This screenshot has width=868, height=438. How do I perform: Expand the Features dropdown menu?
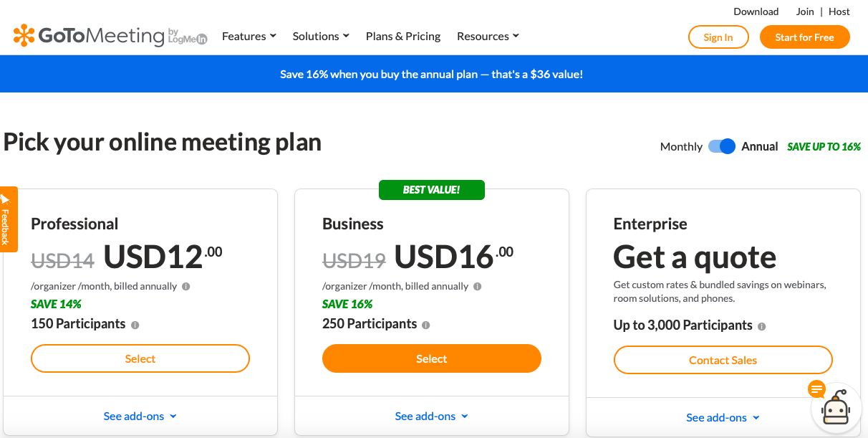click(x=249, y=36)
